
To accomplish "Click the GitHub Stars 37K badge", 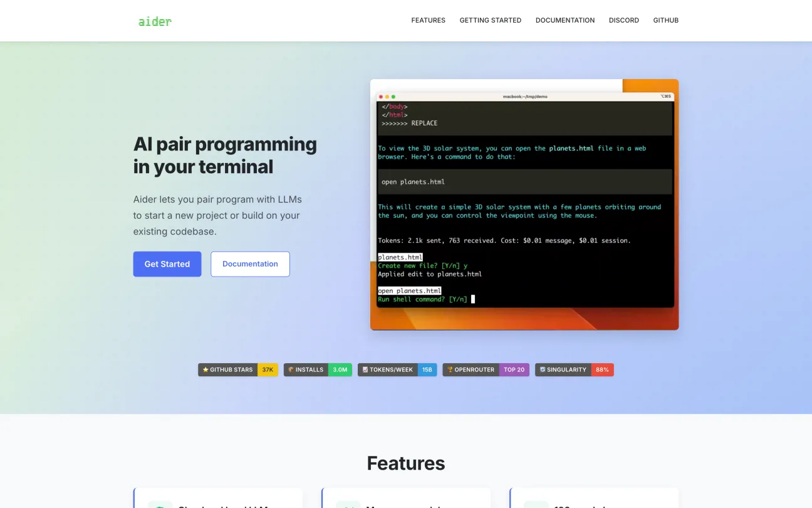I will coord(238,369).
